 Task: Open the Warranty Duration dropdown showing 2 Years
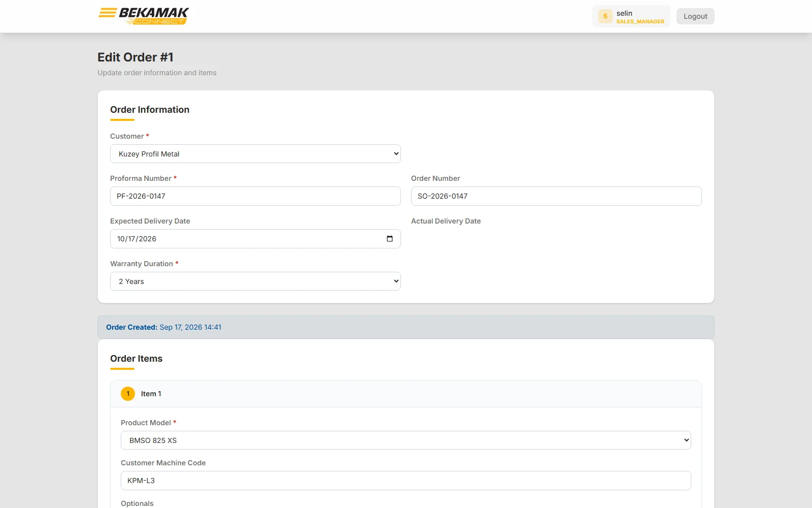[x=255, y=281]
